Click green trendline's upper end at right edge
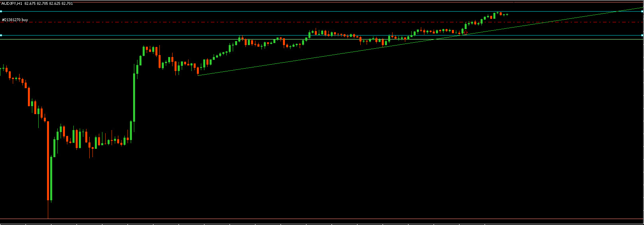644x225 pixels. click(x=642, y=8)
